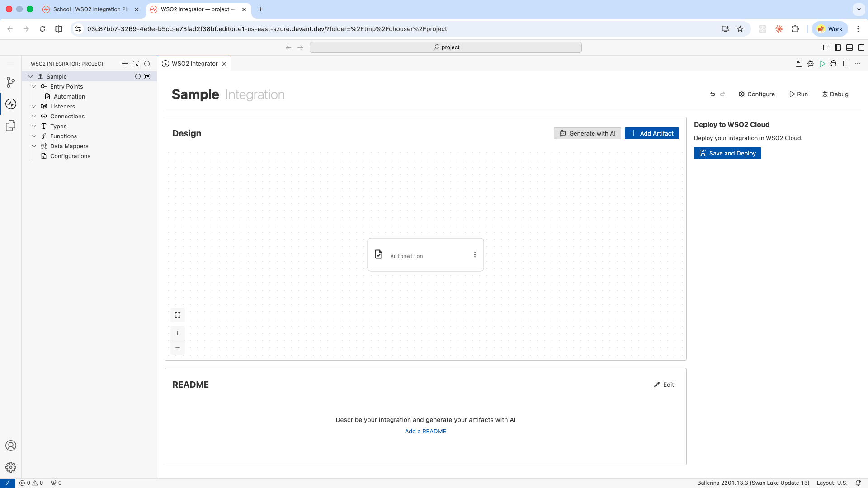Switch to the School browser tab
The image size is (868, 488).
90,9
